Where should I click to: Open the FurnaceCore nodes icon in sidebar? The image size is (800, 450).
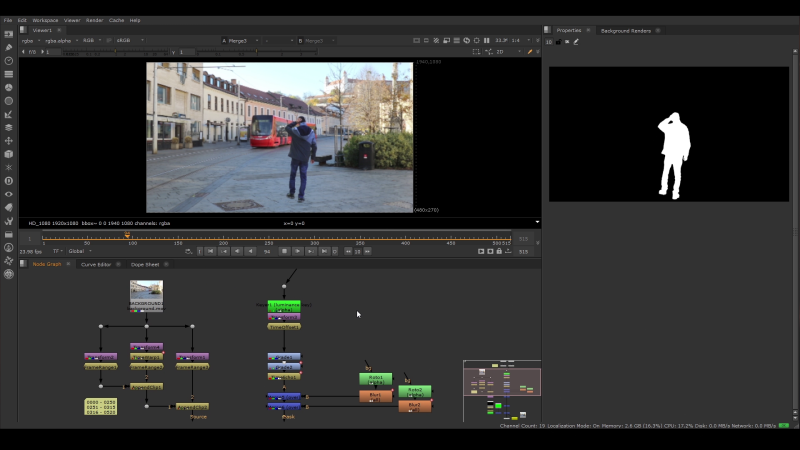click(x=9, y=247)
